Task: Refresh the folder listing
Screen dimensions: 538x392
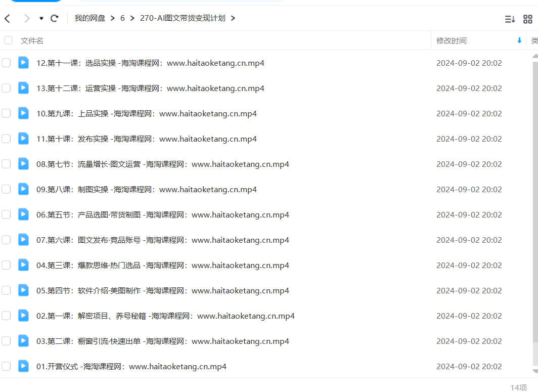Action: coord(55,18)
